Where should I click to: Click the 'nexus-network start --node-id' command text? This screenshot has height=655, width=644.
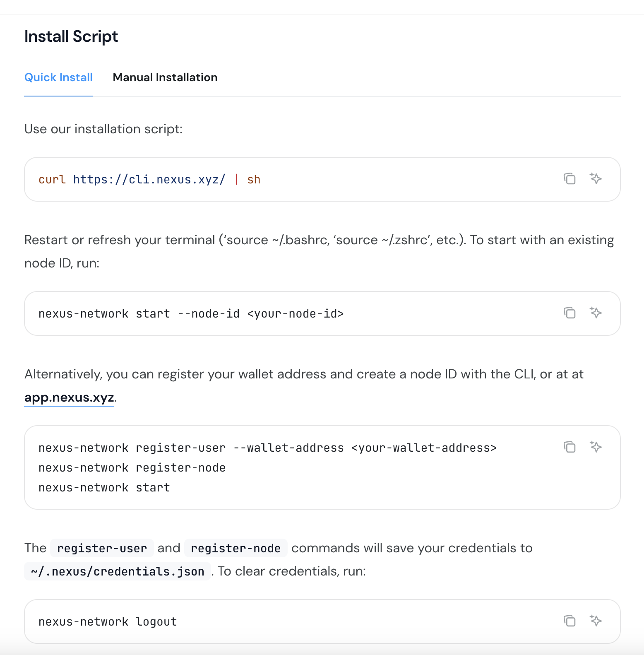pos(191,314)
